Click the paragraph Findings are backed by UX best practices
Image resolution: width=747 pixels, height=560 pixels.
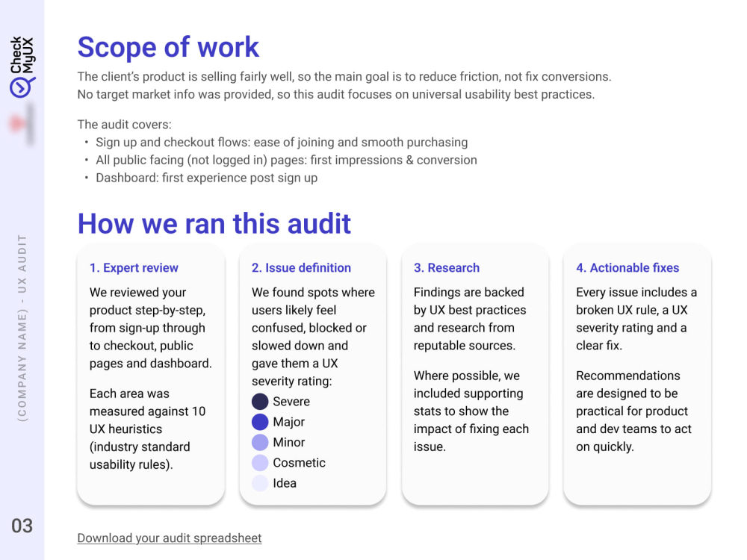[x=470, y=319]
